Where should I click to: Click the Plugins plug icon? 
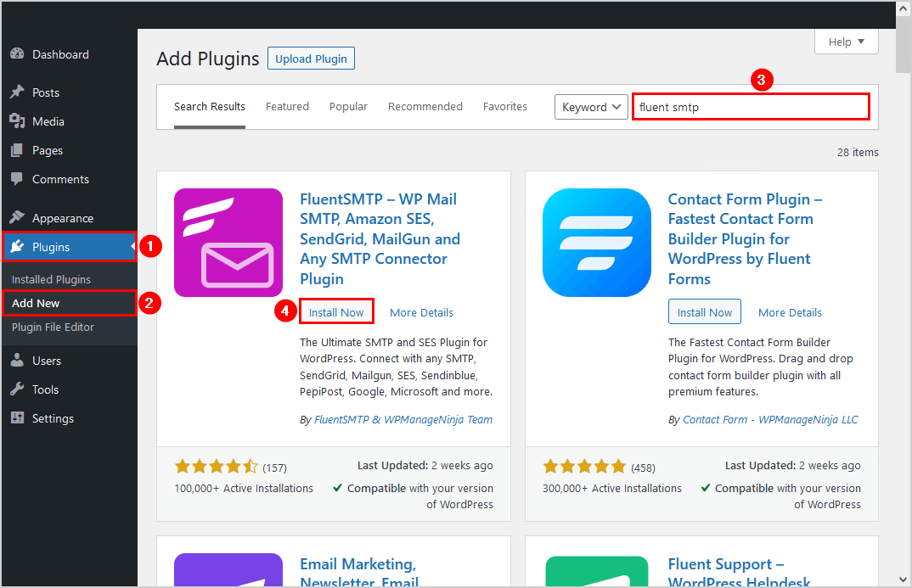coord(18,247)
